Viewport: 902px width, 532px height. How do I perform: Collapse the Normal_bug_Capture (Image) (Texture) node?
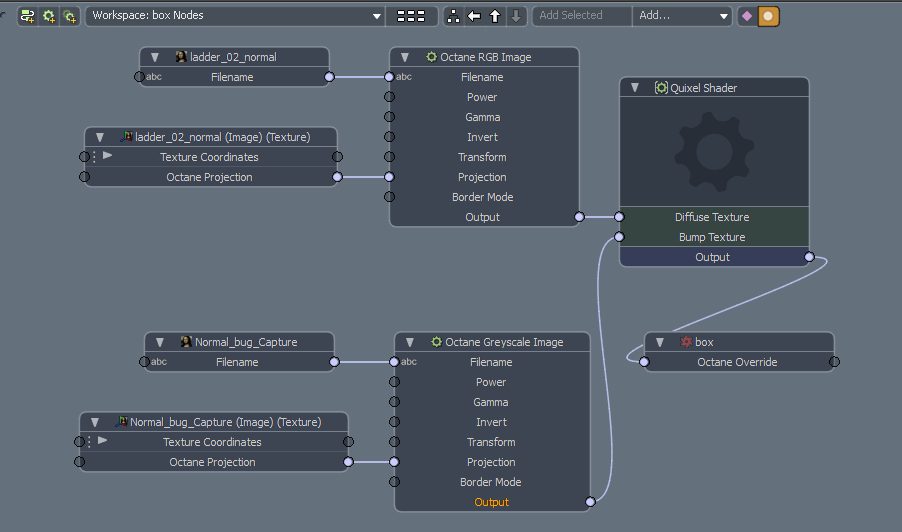click(x=95, y=422)
